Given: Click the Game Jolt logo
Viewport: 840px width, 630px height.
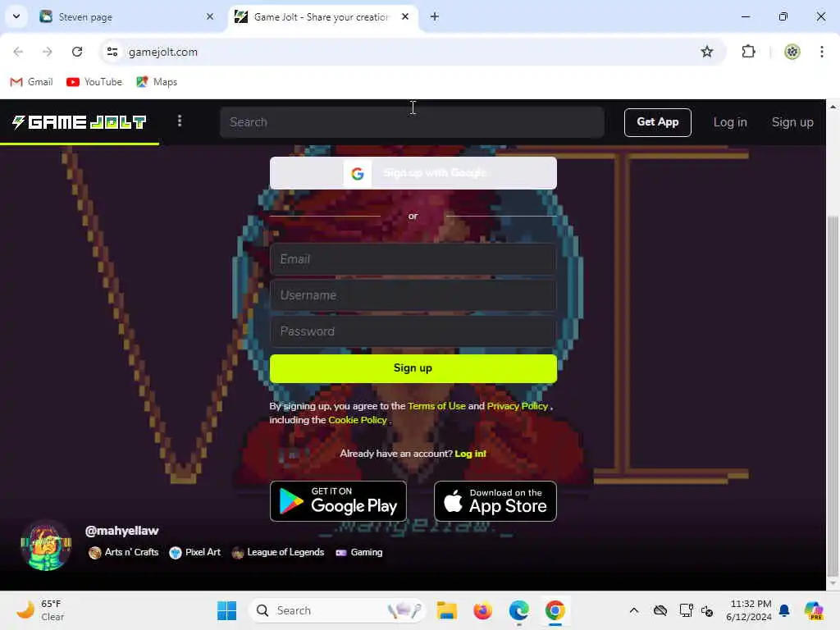Looking at the screenshot, I should pos(80,122).
